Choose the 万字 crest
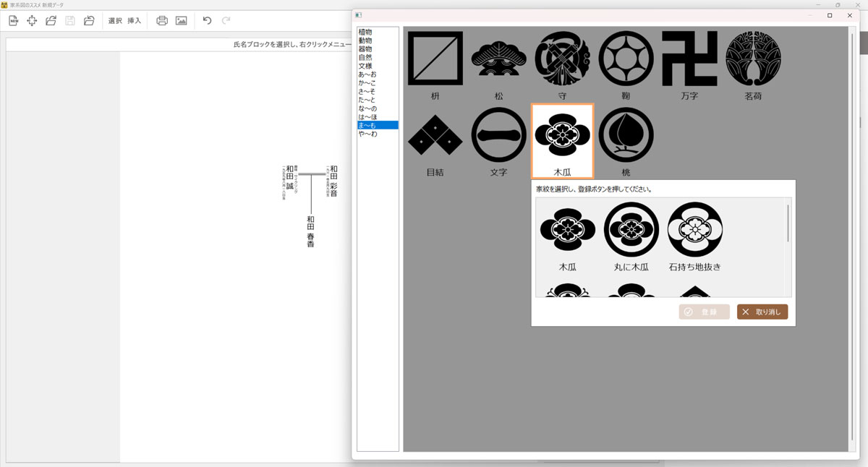The image size is (868, 467). pyautogui.click(x=689, y=65)
